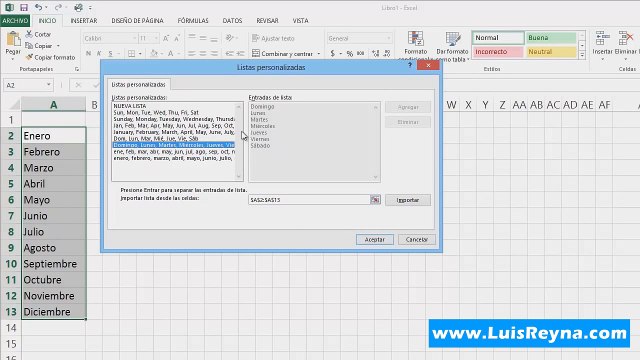Switch to INSERTAR tab
The width and height of the screenshot is (640, 360).
click(x=84, y=20)
